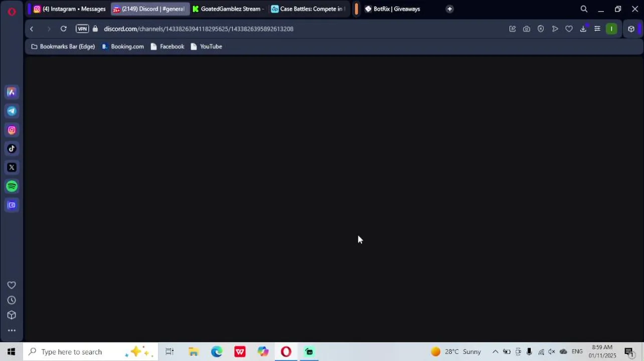This screenshot has width=644, height=361.
Task: Open a new tab with the plus button
Action: tap(449, 9)
